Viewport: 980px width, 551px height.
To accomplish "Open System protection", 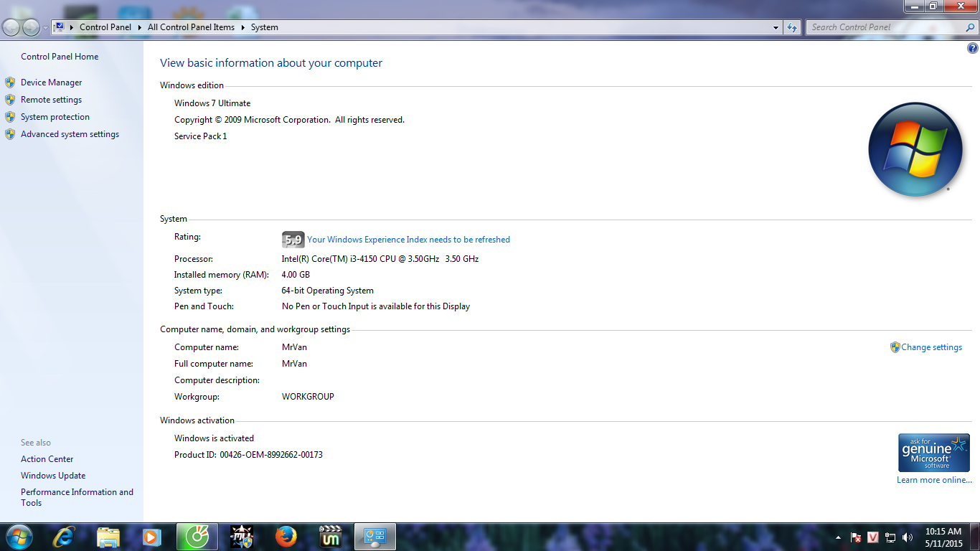I will pyautogui.click(x=55, y=117).
